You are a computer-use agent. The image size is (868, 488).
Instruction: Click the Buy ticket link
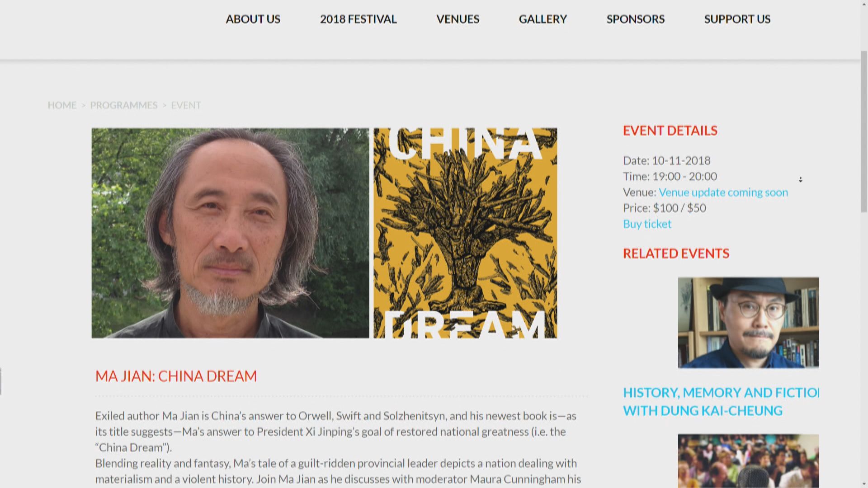coord(647,224)
